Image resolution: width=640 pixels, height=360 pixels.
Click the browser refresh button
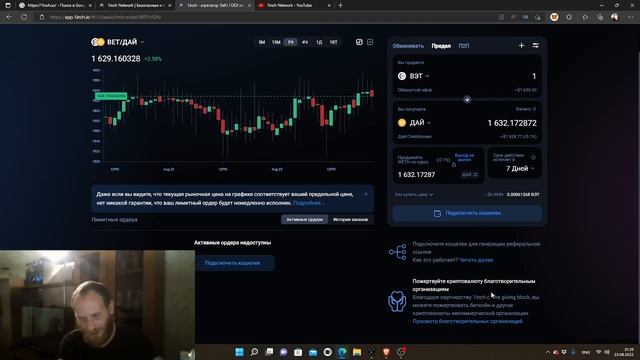(24, 17)
